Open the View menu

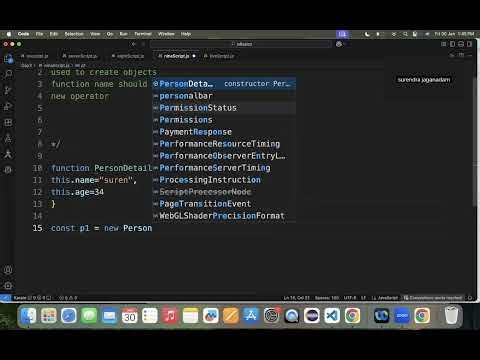[x=95, y=34]
